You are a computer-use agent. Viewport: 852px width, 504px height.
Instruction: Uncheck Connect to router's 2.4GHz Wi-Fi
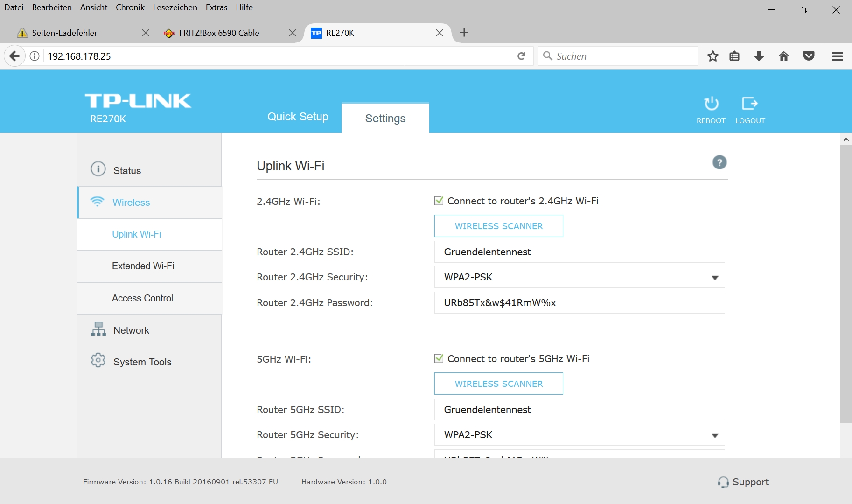click(439, 201)
